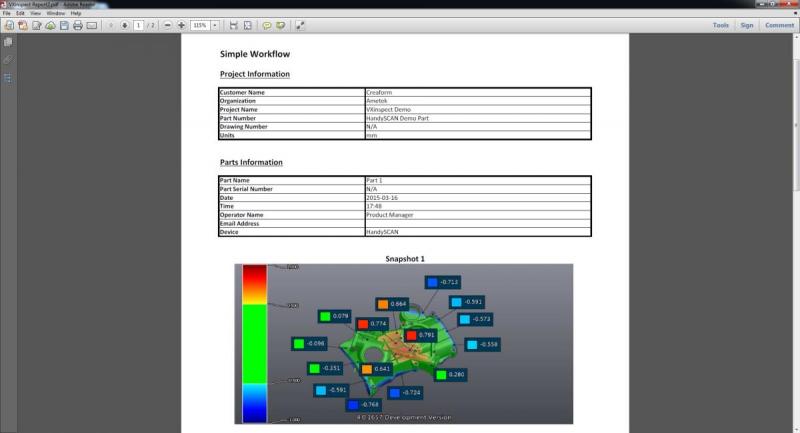Open the File menu
The image size is (800, 433).
[x=6, y=13]
